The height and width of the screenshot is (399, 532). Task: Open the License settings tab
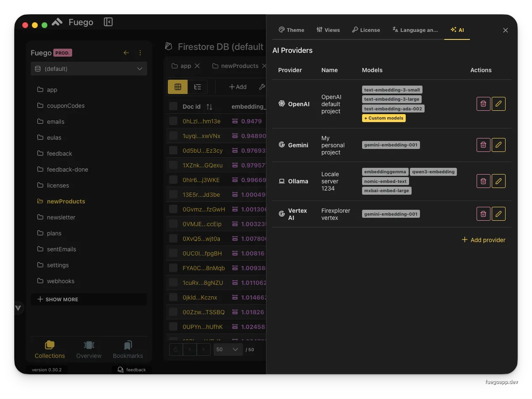(x=366, y=30)
